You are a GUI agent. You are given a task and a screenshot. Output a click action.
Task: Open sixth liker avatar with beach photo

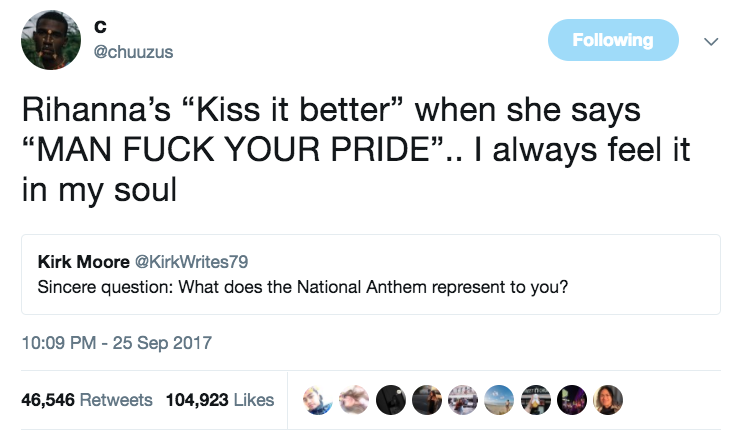tap(499, 400)
